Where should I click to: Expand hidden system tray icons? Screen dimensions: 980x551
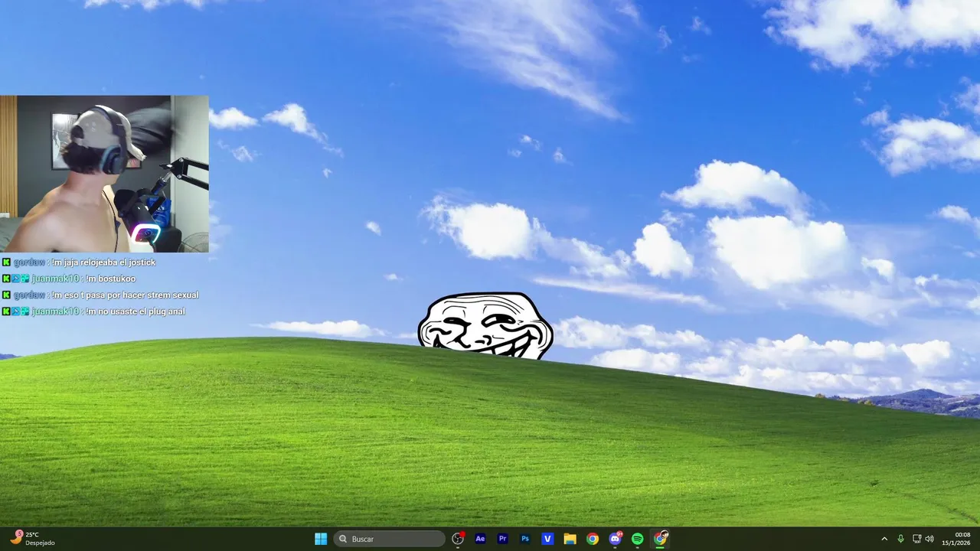pos(884,539)
